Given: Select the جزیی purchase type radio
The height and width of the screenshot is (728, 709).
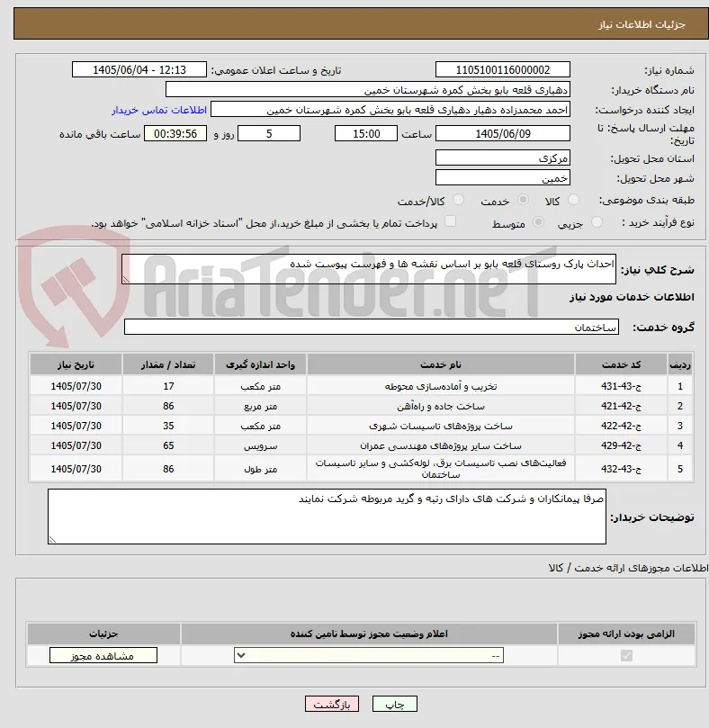Looking at the screenshot, I should 597,222.
